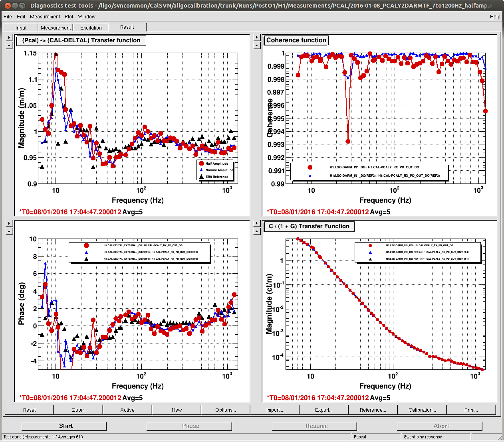Open the Edit menu
Image resolution: width=504 pixels, height=442 pixels.
[21, 17]
